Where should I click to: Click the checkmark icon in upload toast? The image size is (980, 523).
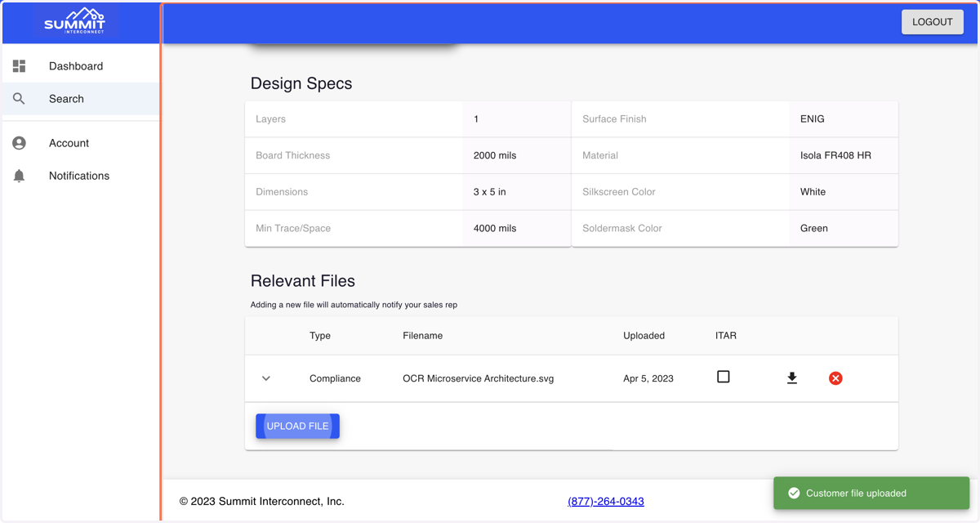click(x=794, y=494)
